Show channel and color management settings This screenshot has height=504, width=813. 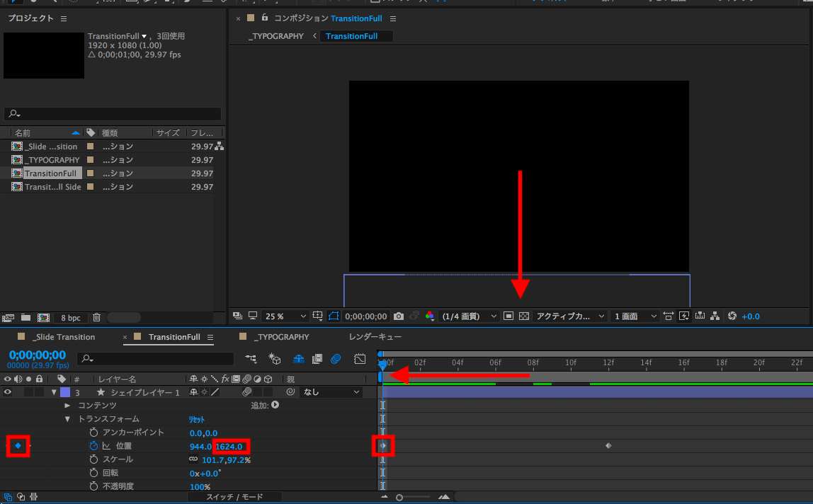pyautogui.click(x=429, y=316)
